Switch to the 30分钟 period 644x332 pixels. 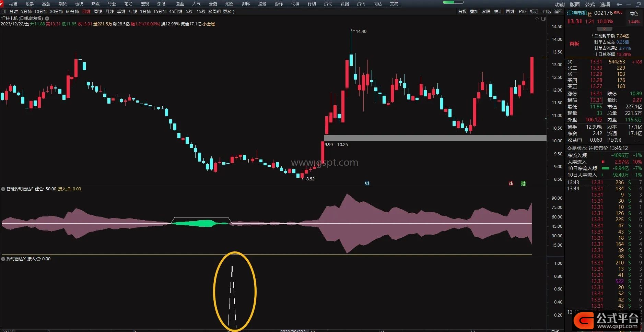(x=57, y=12)
